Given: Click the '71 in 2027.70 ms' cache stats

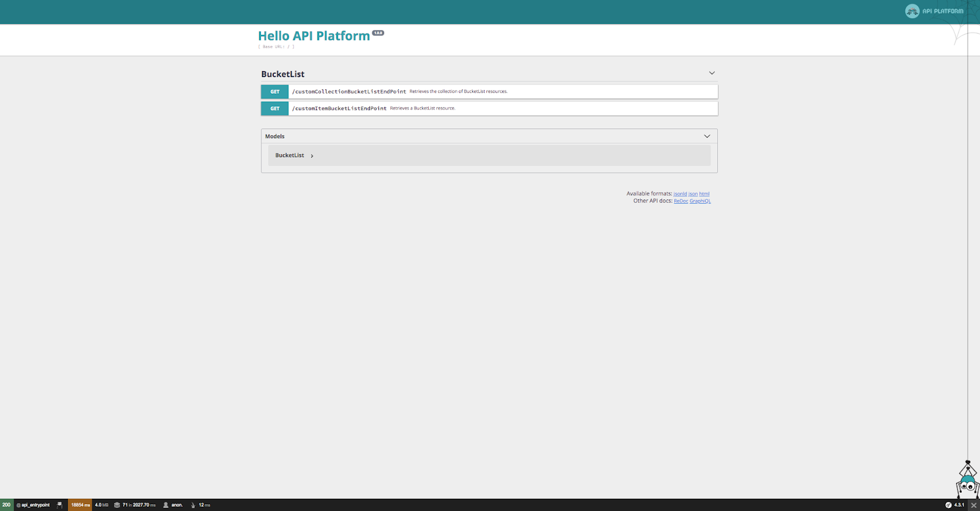Looking at the screenshot, I should [x=139, y=505].
